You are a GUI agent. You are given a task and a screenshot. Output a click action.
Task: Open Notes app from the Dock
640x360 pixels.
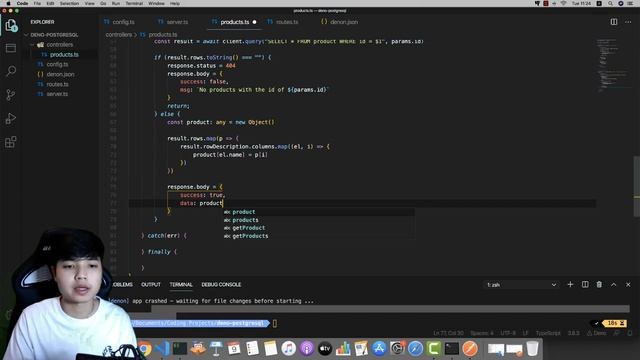270,349
